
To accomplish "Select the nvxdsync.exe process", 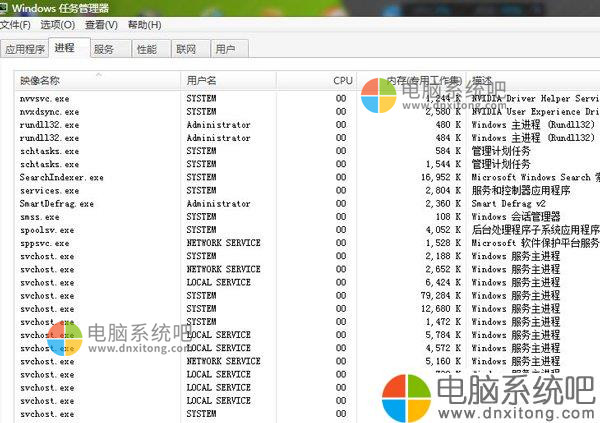I will click(49, 112).
